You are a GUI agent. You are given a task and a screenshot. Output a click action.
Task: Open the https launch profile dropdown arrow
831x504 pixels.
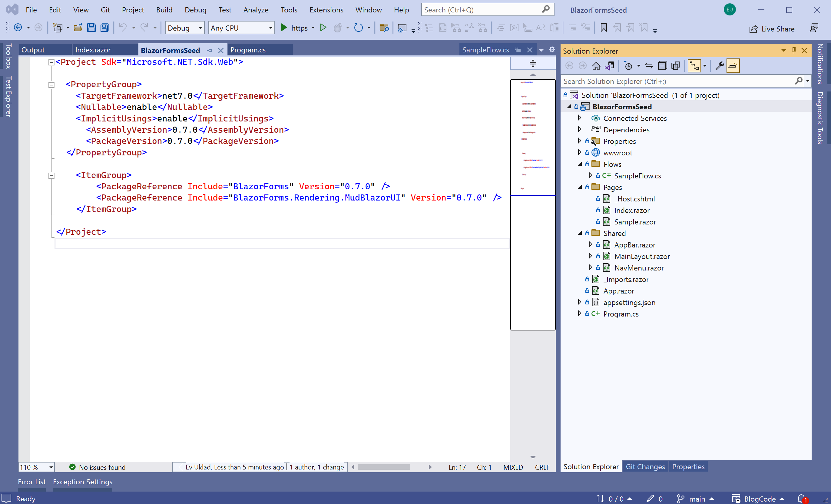pos(313,28)
